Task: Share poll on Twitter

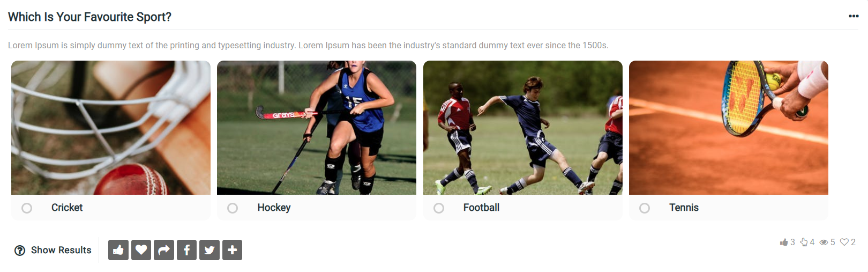Action: pyautogui.click(x=209, y=250)
